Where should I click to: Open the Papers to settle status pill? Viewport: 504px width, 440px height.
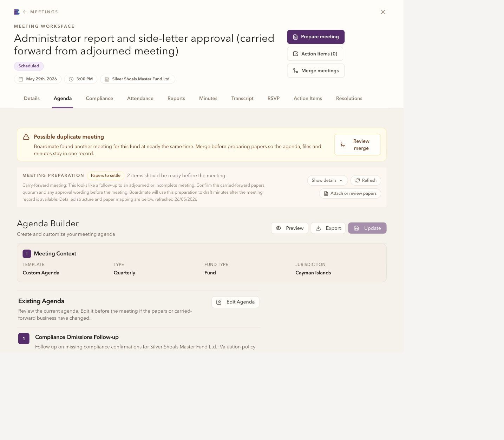[106, 175]
